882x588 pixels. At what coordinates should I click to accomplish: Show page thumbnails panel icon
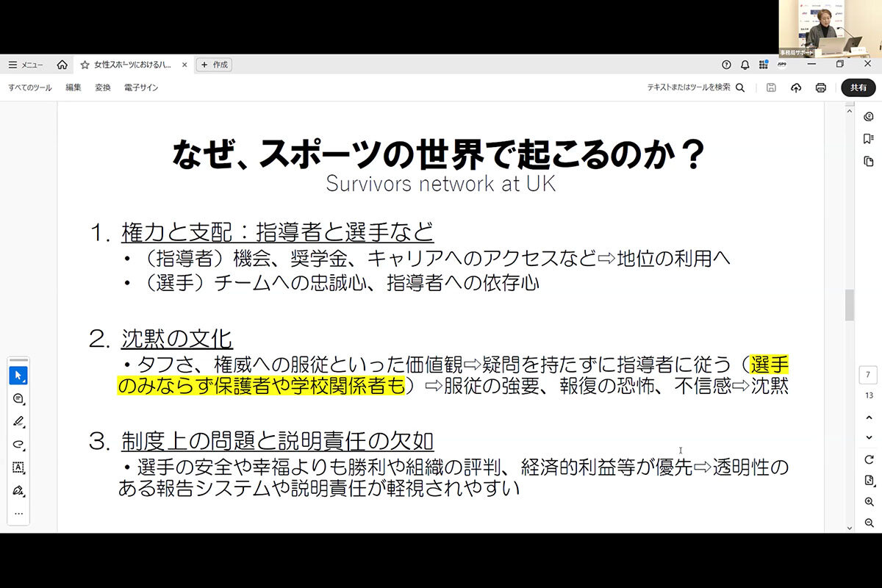tap(869, 161)
